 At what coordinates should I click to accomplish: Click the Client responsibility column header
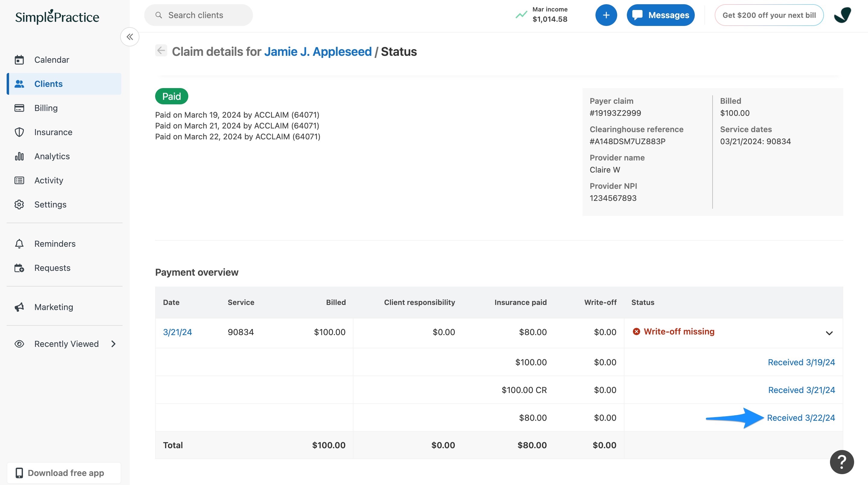coord(419,302)
